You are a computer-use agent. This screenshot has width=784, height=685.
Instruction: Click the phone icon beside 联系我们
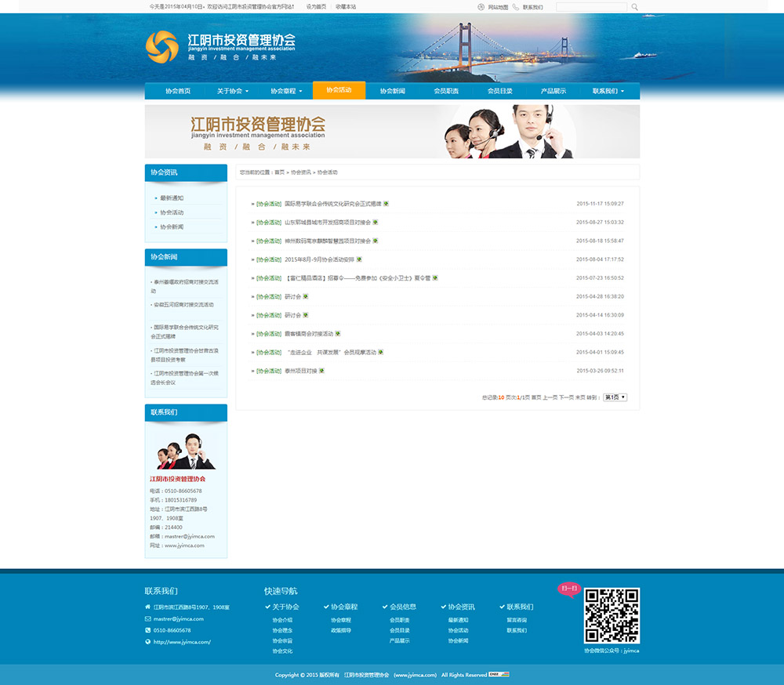point(516,7)
